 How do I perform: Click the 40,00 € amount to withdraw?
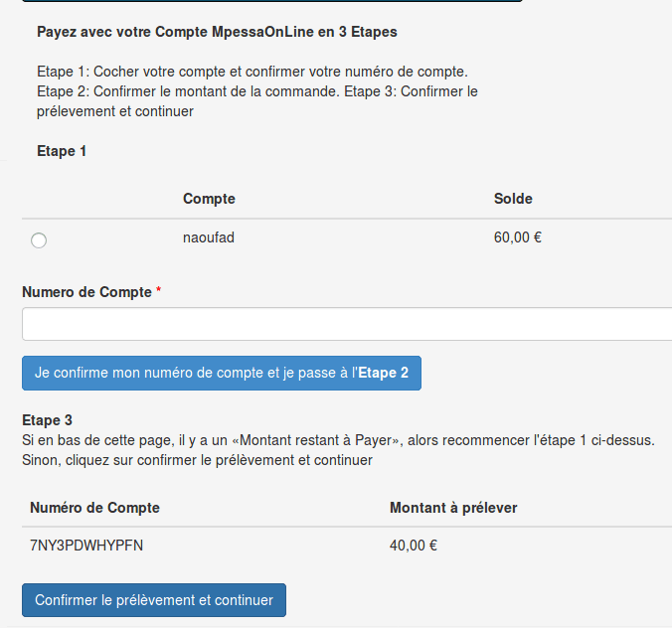pyautogui.click(x=414, y=546)
